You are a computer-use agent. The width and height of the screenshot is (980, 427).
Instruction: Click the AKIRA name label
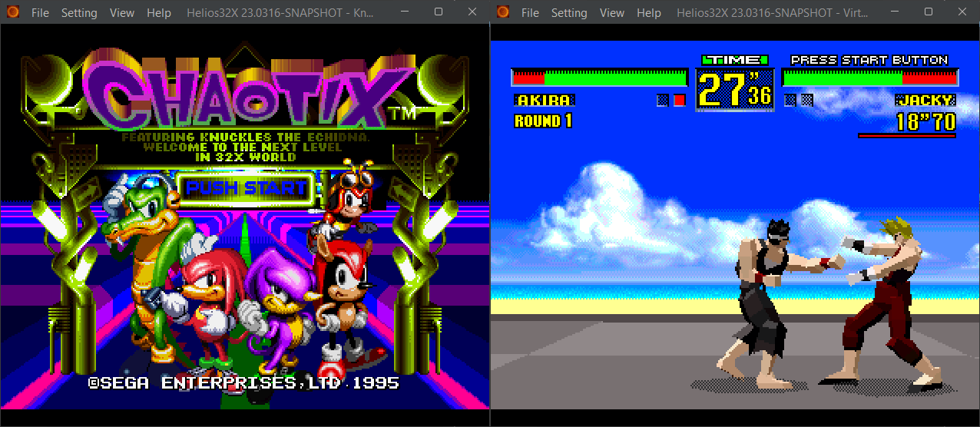tap(544, 100)
